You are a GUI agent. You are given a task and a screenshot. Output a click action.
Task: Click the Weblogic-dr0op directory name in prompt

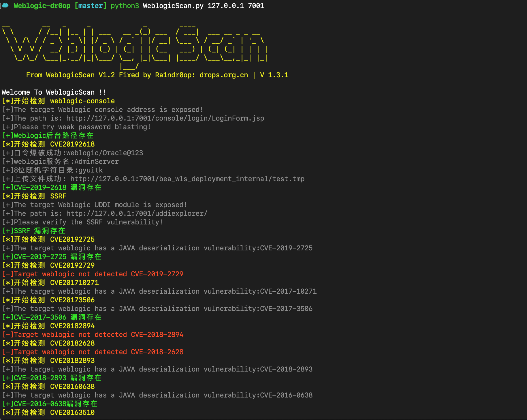[x=42, y=6]
